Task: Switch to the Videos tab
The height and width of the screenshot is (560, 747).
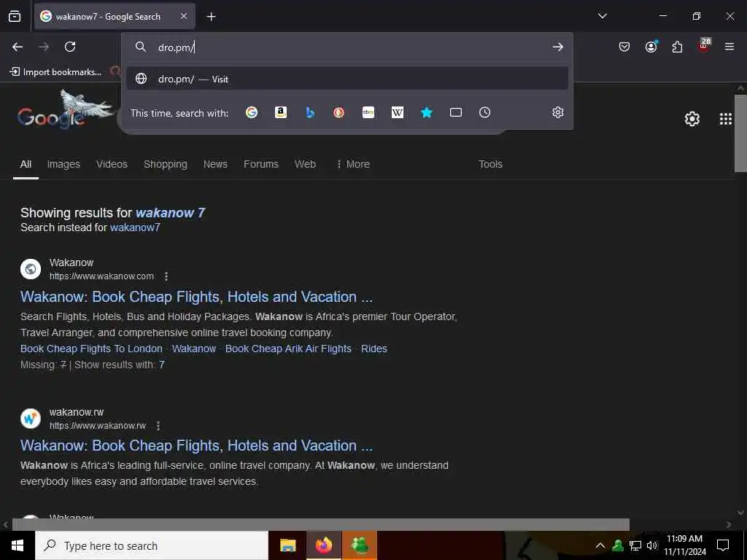Action: pyautogui.click(x=112, y=164)
